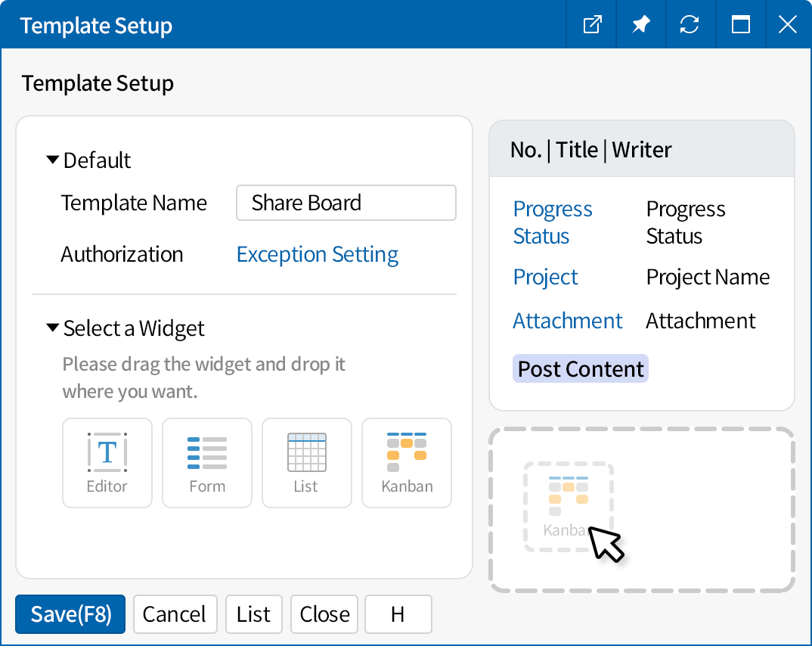Viewport: 812px width, 646px height.
Task: Collapse the Default section
Action: 52,159
